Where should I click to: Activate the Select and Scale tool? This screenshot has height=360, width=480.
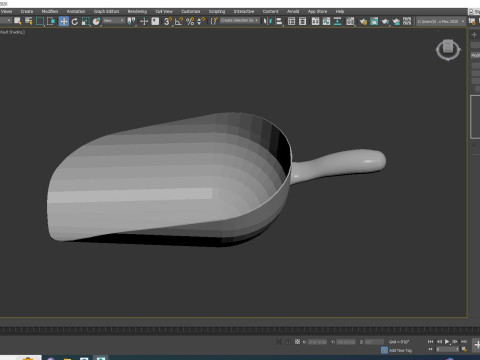pyautogui.click(x=86, y=21)
